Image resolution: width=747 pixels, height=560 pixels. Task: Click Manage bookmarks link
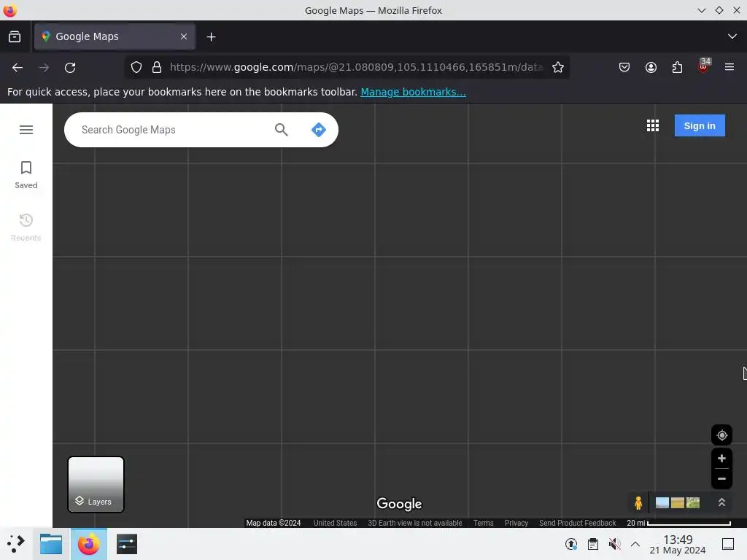(x=413, y=92)
